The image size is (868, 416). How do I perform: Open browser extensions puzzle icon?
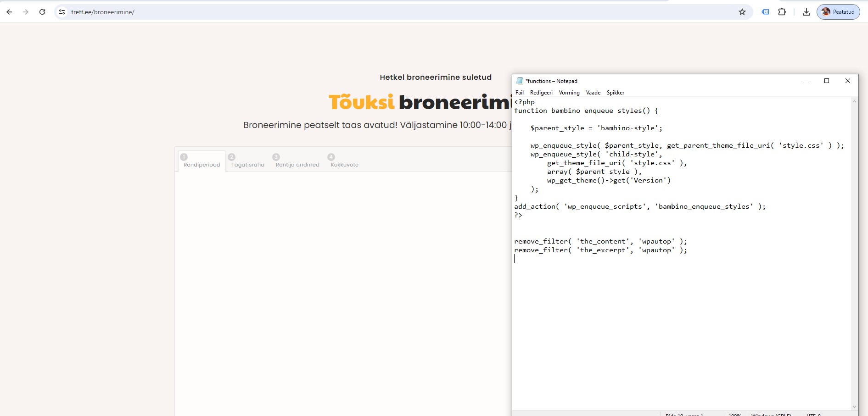(782, 12)
